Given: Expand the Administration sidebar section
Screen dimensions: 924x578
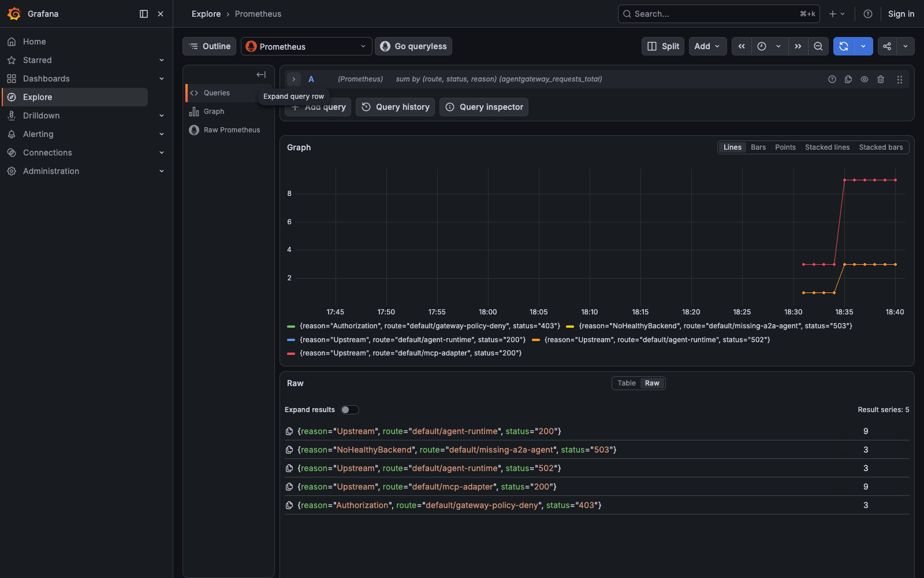Looking at the screenshot, I should (162, 171).
